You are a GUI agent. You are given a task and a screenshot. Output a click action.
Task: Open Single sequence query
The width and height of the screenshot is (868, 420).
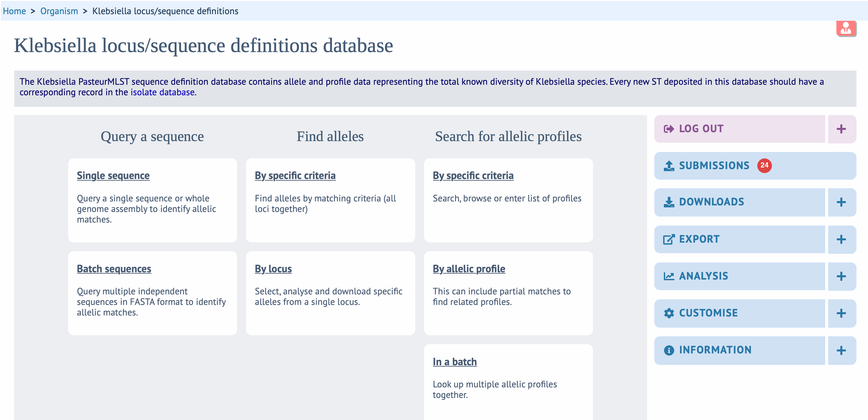(x=113, y=175)
